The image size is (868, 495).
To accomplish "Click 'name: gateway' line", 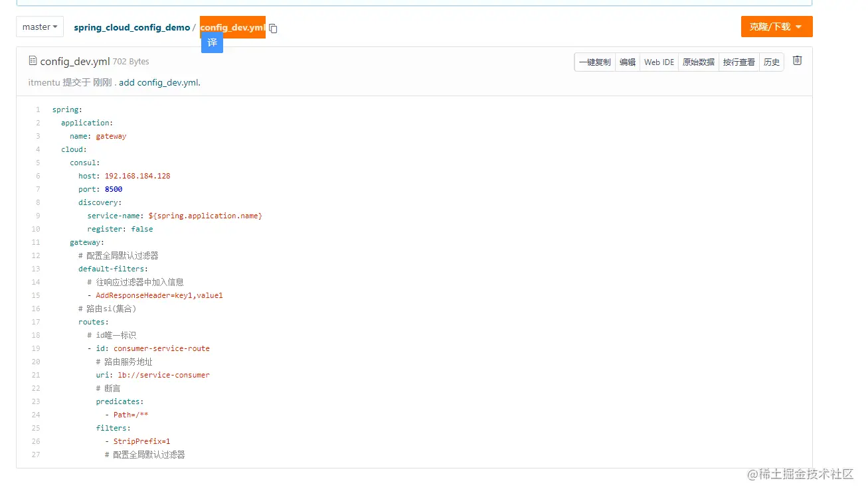I will [x=98, y=136].
